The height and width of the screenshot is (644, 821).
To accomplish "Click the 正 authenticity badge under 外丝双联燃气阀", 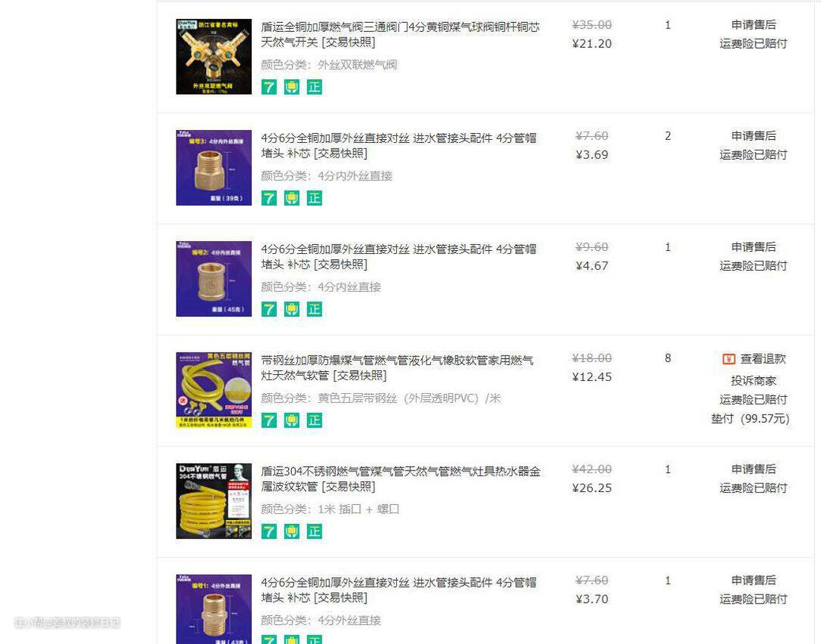I will click(314, 87).
